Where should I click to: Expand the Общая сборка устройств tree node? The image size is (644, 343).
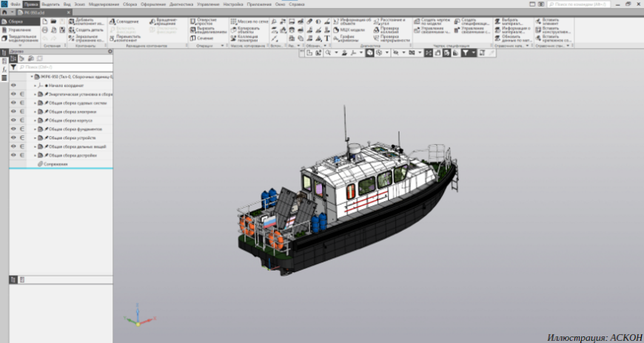pos(35,138)
